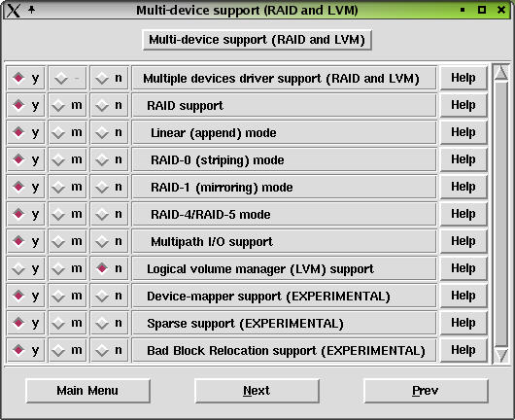Image resolution: width=515 pixels, height=420 pixels.
Task: Go to the Next configuration section
Action: click(x=257, y=391)
